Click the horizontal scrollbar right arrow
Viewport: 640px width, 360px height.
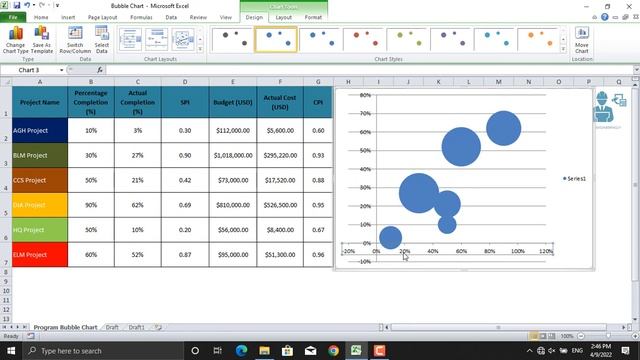click(624, 327)
